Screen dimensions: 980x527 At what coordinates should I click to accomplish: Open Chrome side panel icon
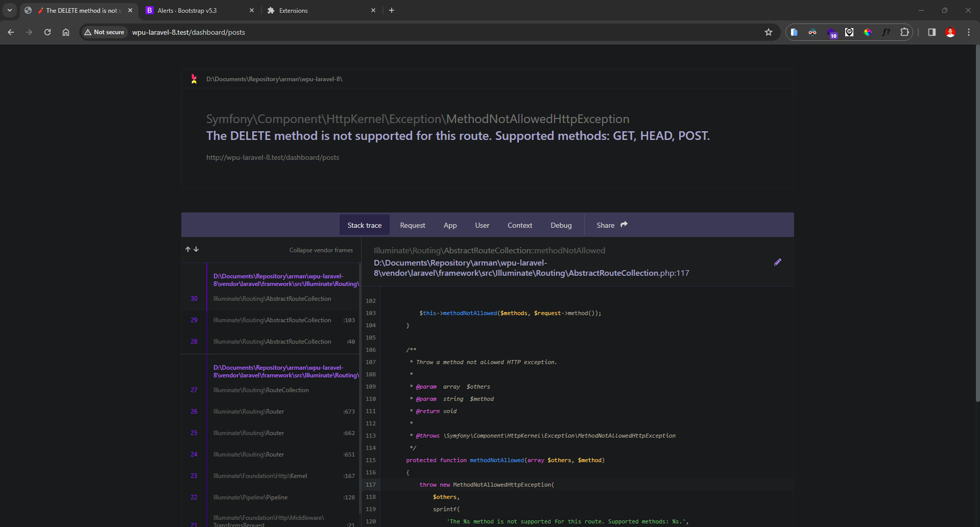931,32
